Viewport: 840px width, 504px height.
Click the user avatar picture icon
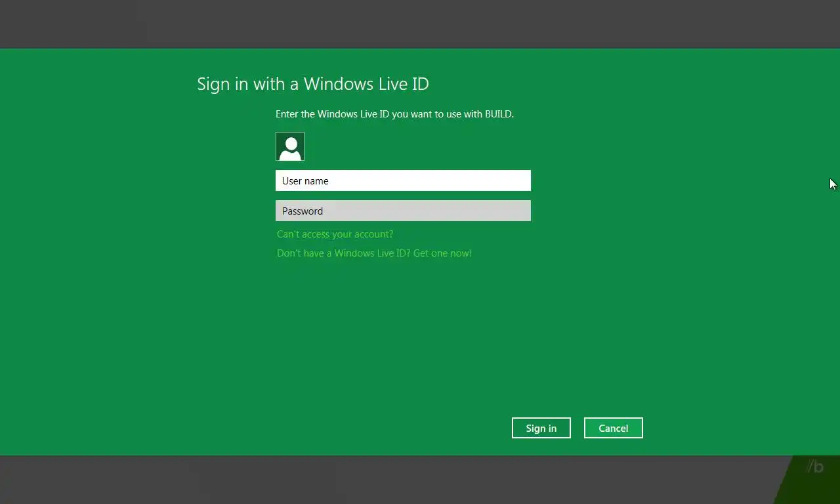pyautogui.click(x=290, y=146)
